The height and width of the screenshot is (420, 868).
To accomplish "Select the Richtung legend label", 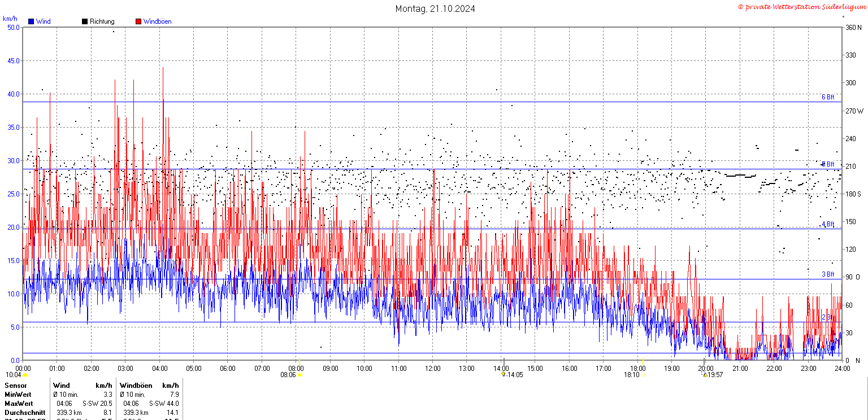I will (x=102, y=21).
